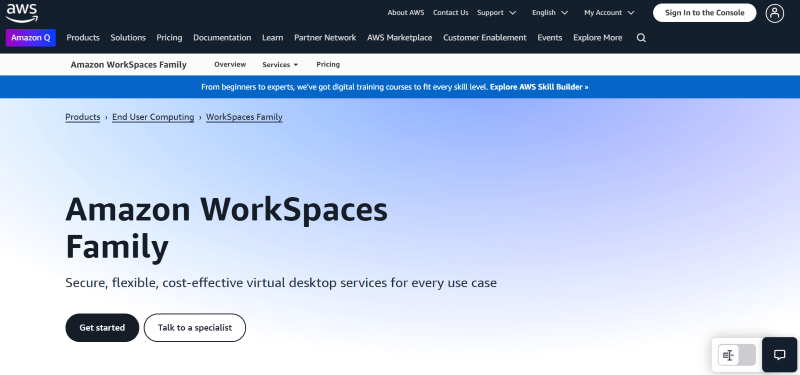
Task: Select the Overview tab
Action: (x=230, y=64)
